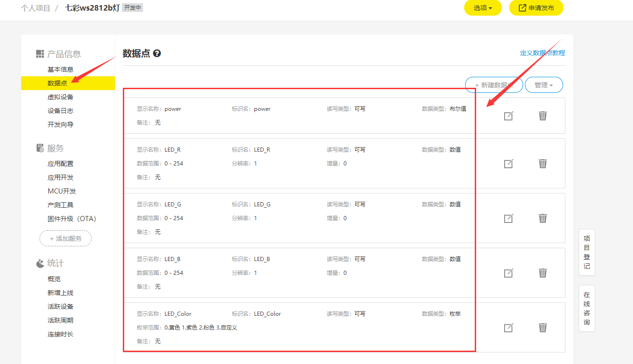Click the LED_G 标识名 value
Screen dimensions: 633x364
[262, 205]
